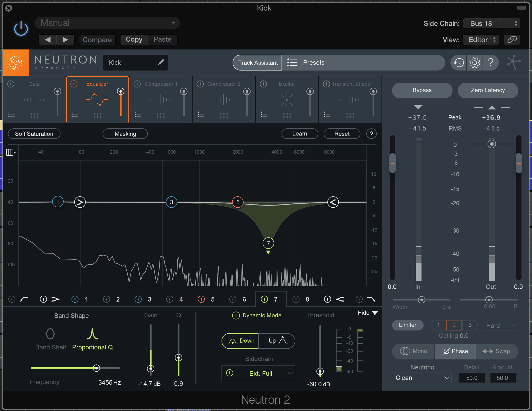Screen dimensions: 532x411
Task: Open the Neutron help question mark
Action: tap(490, 63)
